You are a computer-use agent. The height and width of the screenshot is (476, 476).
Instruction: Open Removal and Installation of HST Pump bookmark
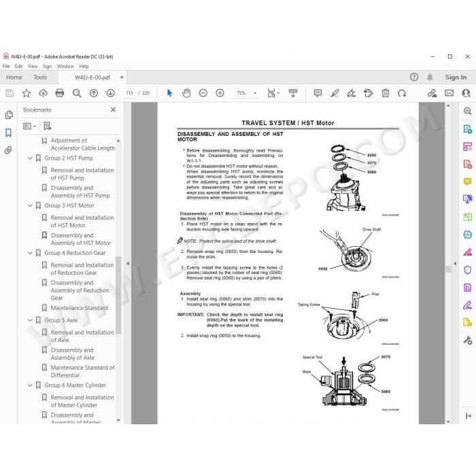pos(82,174)
